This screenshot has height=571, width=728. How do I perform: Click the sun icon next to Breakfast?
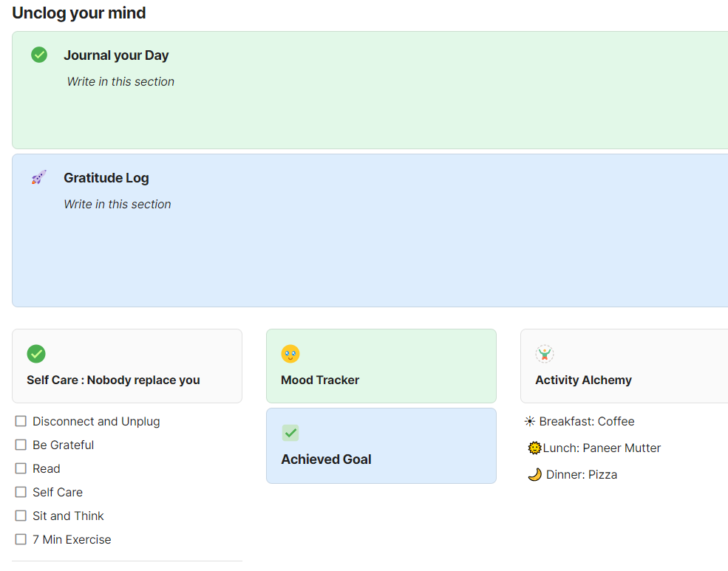(529, 421)
